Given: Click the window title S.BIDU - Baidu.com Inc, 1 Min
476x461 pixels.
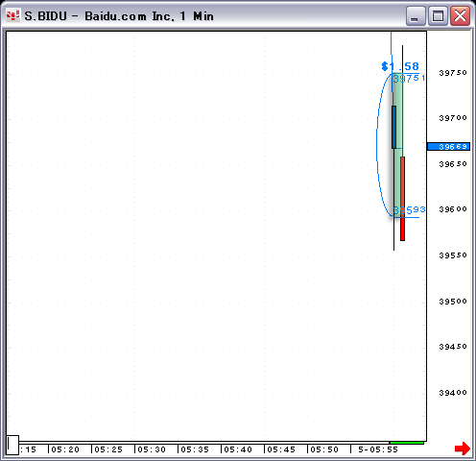Looking at the screenshot, I should coord(119,16).
